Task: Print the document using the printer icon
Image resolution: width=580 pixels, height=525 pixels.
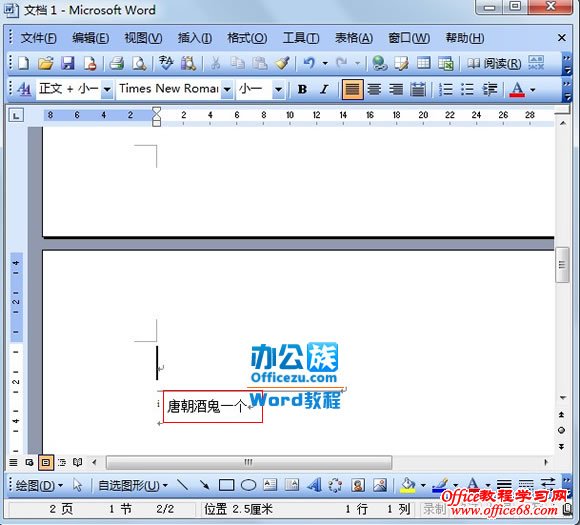Action: [x=117, y=63]
